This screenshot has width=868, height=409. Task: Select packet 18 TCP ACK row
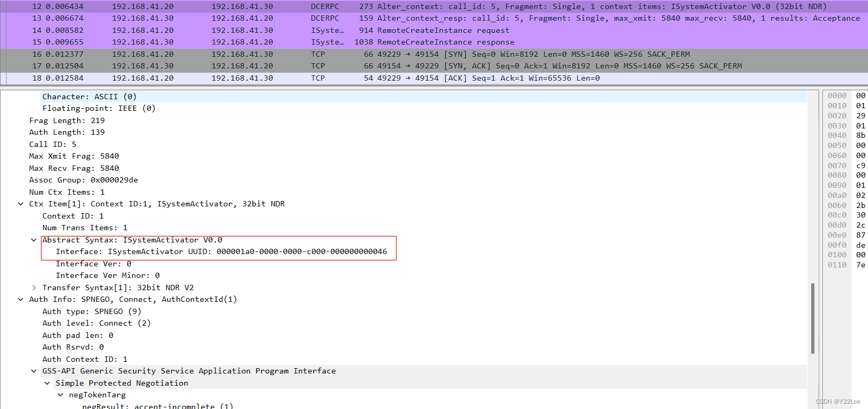pyautogui.click(x=434, y=78)
